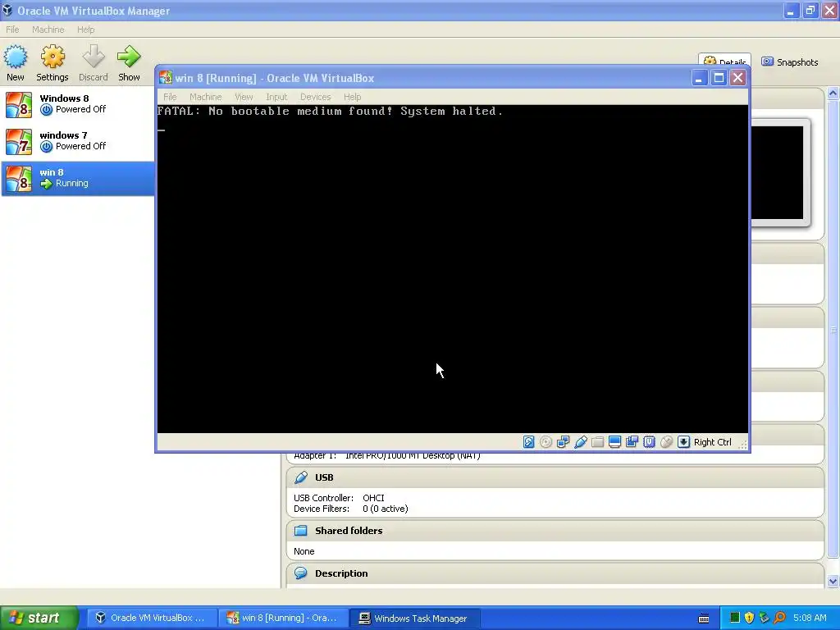Switch to Oracle VM VirtualBox taskbar button
This screenshot has height=630, width=840.
[151, 618]
